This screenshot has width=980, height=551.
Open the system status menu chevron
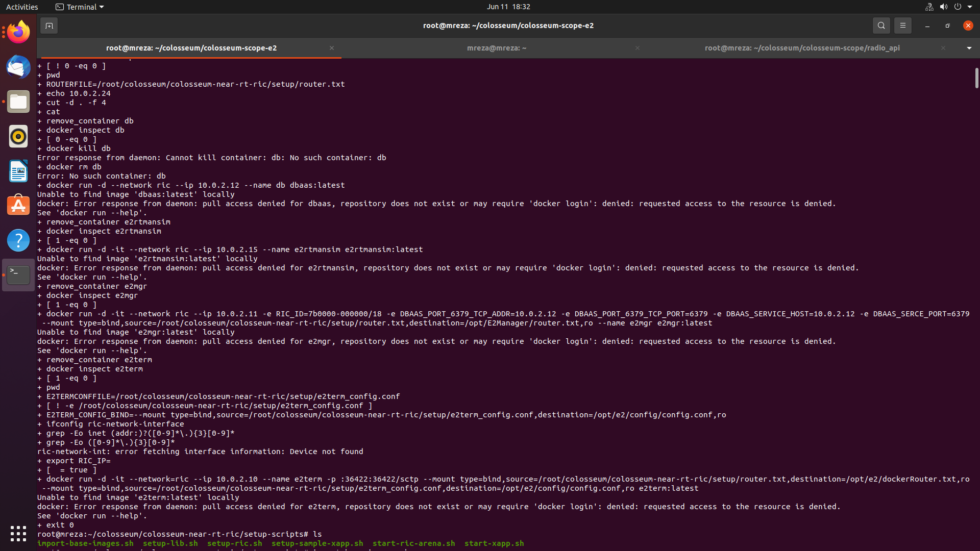pyautogui.click(x=972, y=7)
